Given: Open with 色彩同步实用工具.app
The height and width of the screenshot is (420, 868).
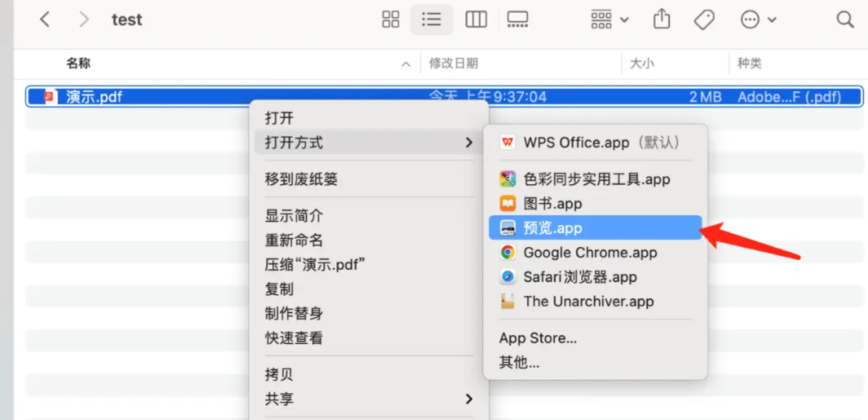Looking at the screenshot, I should pos(596,179).
